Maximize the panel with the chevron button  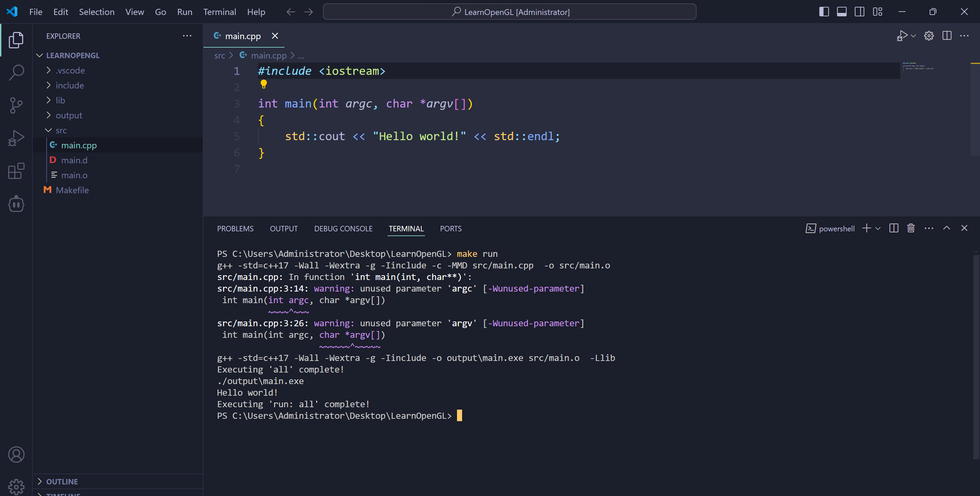[x=947, y=228]
